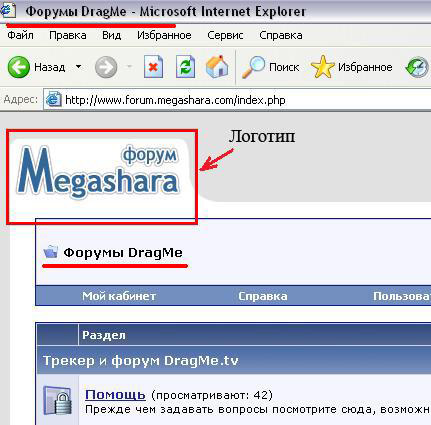
Task: Open the Помощь forum link
Action: (115, 395)
